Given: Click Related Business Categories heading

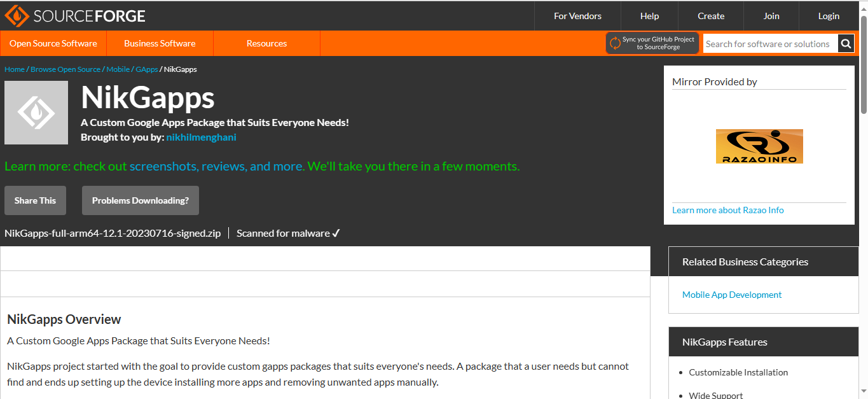Looking at the screenshot, I should [x=745, y=262].
